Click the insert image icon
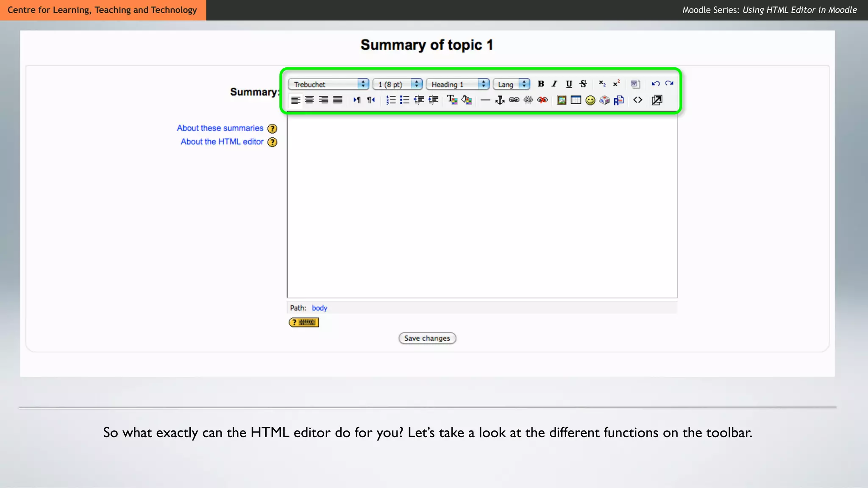 (x=562, y=100)
